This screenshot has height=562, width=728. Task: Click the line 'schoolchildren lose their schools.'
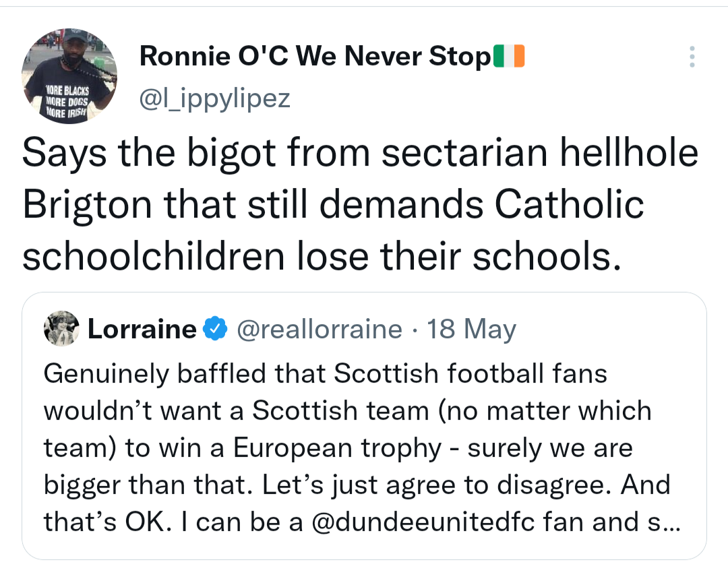tap(322, 255)
